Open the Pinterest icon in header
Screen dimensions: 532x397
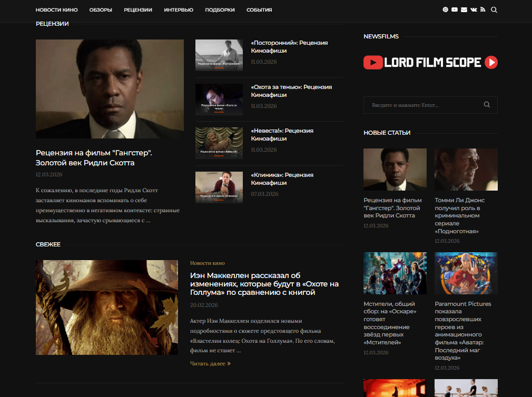point(445,10)
